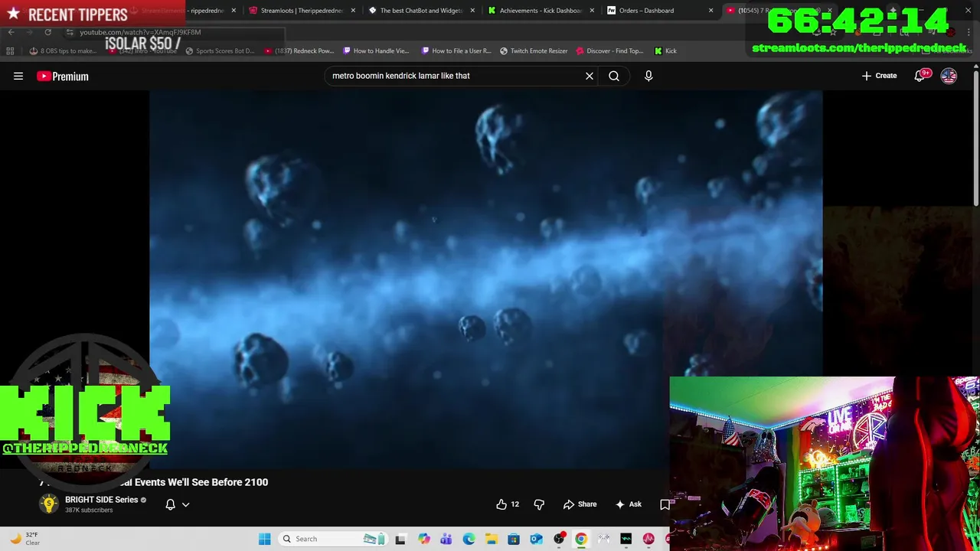Open the Ask AI button
The width and height of the screenshot is (980, 551).
coord(628,504)
